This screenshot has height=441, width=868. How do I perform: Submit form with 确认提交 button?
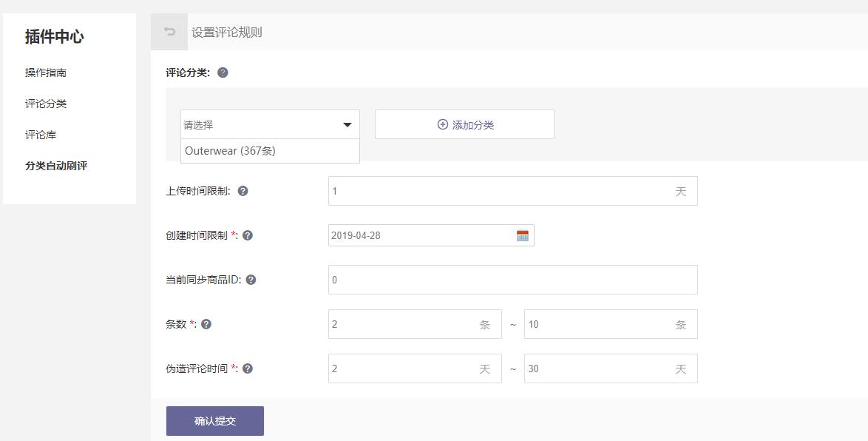[215, 421]
